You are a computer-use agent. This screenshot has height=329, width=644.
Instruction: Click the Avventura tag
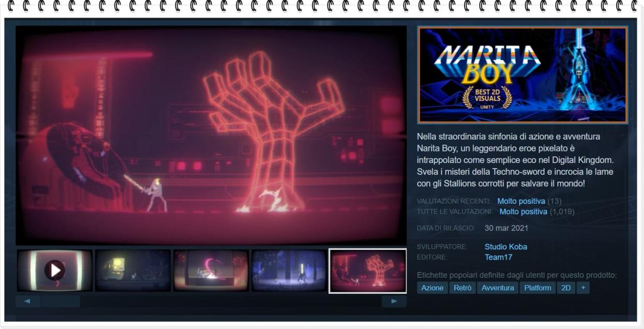(x=498, y=288)
